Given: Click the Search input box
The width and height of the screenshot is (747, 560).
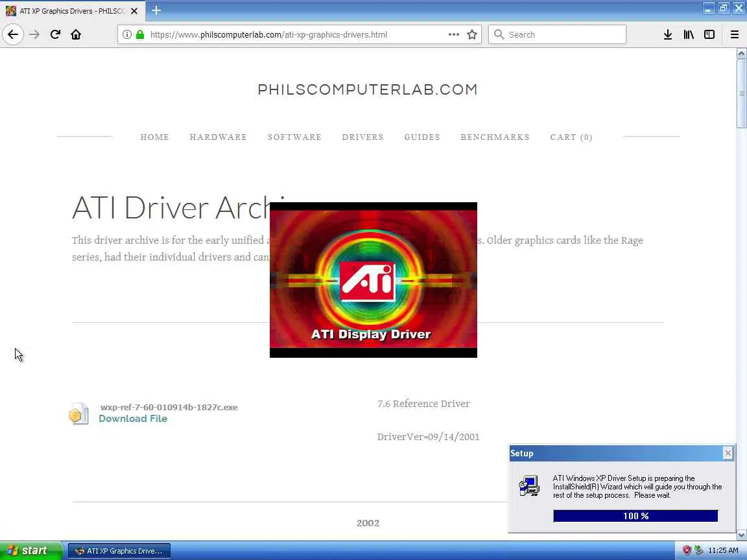Looking at the screenshot, I should [x=558, y=34].
